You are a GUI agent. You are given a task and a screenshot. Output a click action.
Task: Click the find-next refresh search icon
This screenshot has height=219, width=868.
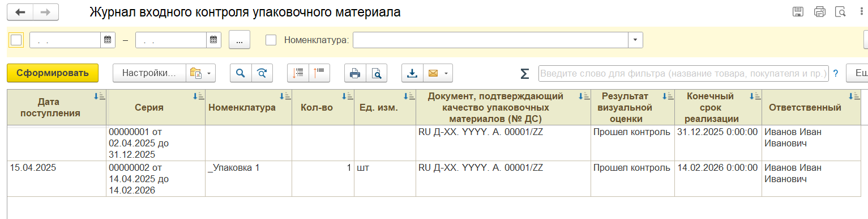tap(262, 73)
